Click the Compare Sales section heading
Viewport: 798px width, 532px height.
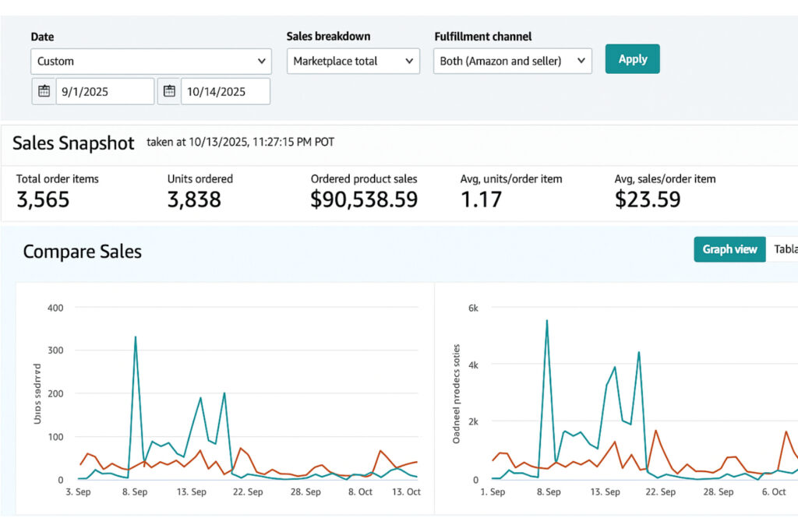pyautogui.click(x=83, y=252)
